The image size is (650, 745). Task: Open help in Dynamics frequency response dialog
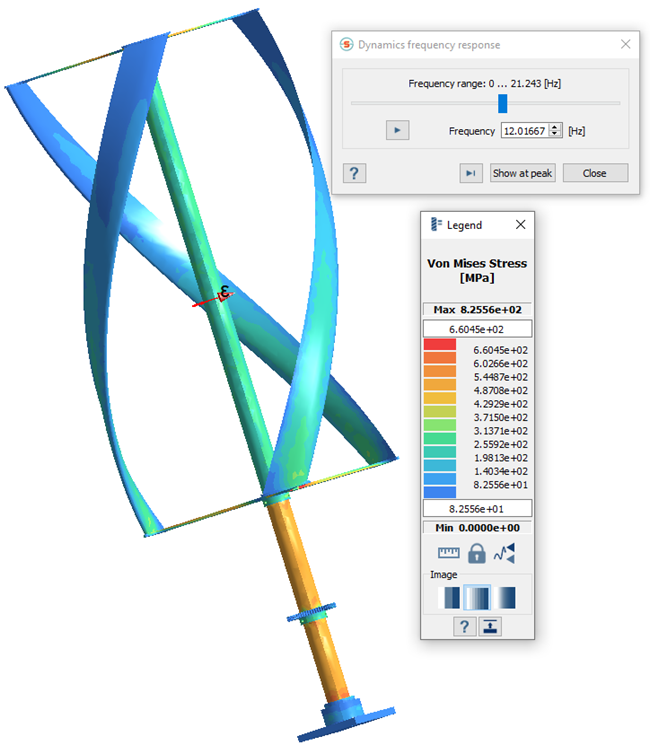pos(354,173)
